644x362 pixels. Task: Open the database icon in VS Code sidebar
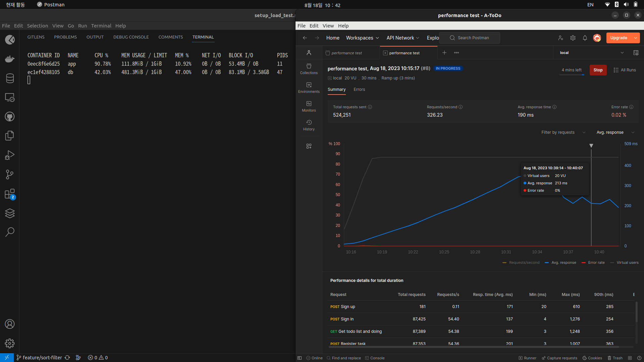pyautogui.click(x=10, y=78)
